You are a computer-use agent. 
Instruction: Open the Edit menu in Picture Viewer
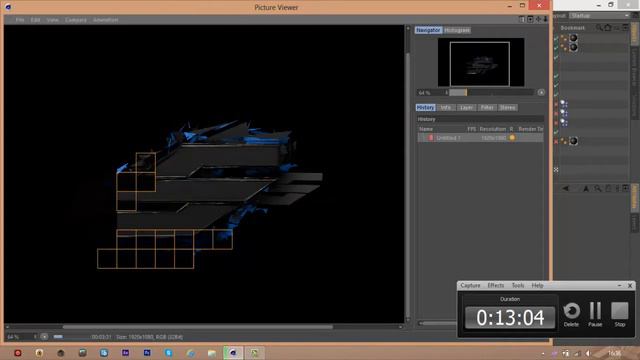click(x=36, y=20)
